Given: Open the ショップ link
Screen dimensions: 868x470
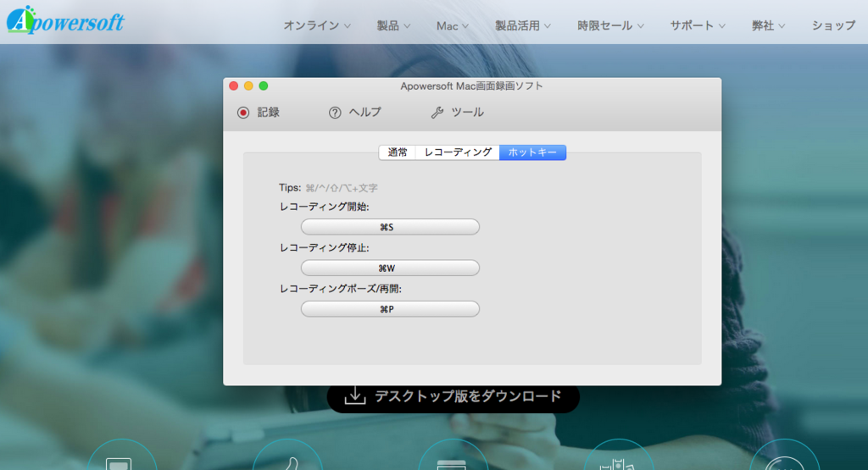Looking at the screenshot, I should [x=834, y=25].
